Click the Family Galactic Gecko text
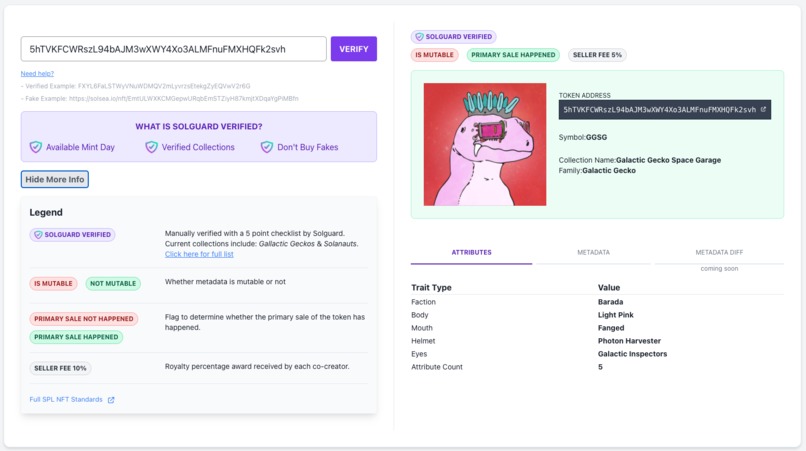This screenshot has width=806, height=451. pyautogui.click(x=597, y=170)
